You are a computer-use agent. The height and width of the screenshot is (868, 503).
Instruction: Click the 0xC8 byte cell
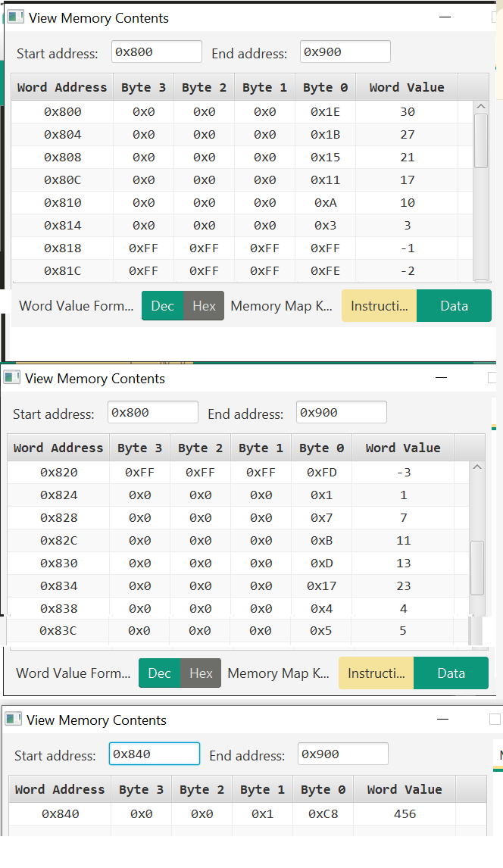point(319,814)
